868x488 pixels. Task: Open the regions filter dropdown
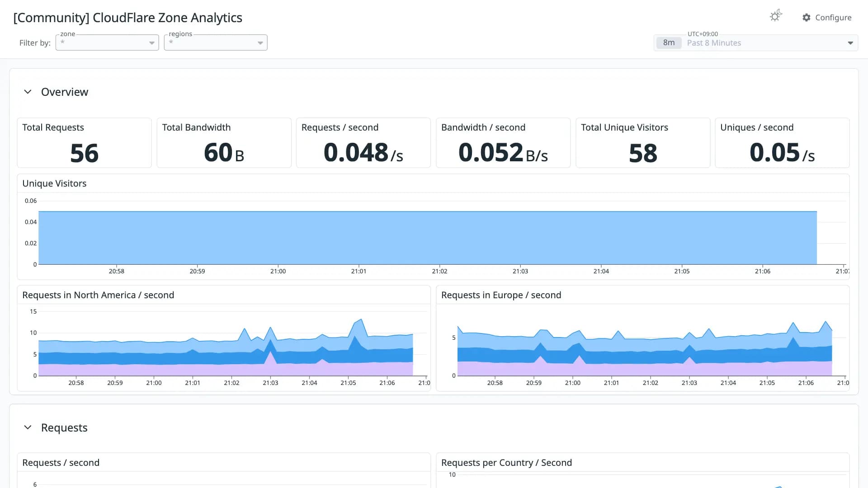[216, 42]
